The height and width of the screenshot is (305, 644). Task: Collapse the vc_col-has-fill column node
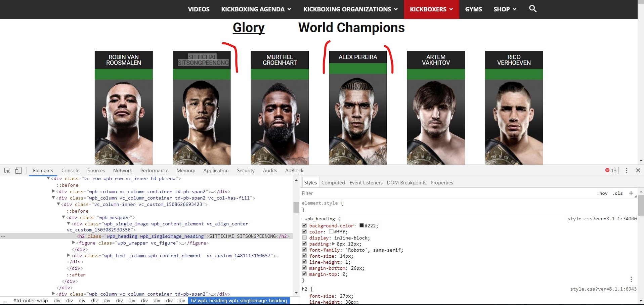(53, 198)
